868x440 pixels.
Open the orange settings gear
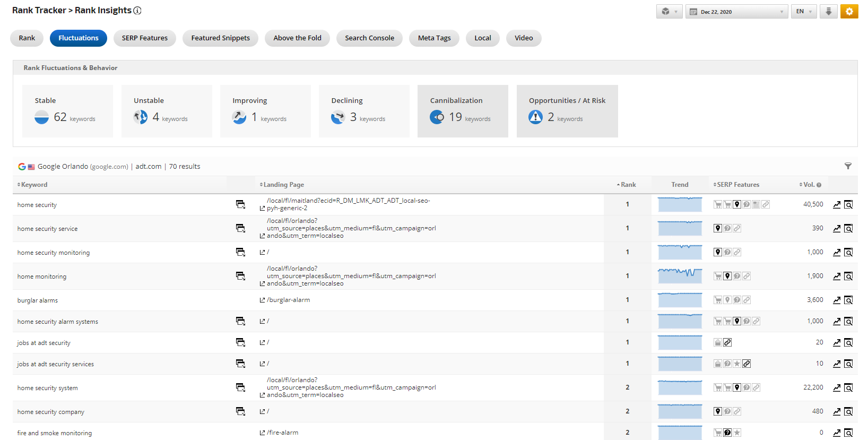(849, 11)
